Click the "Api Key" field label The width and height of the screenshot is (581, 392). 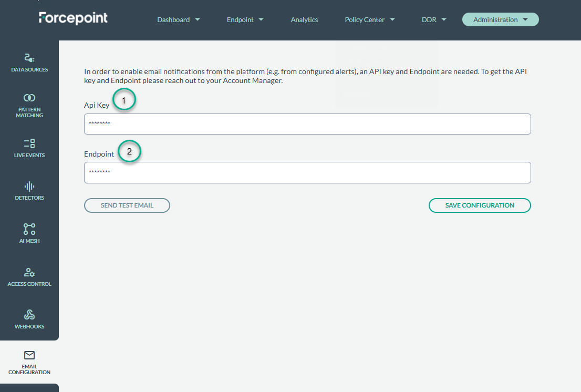(x=97, y=105)
